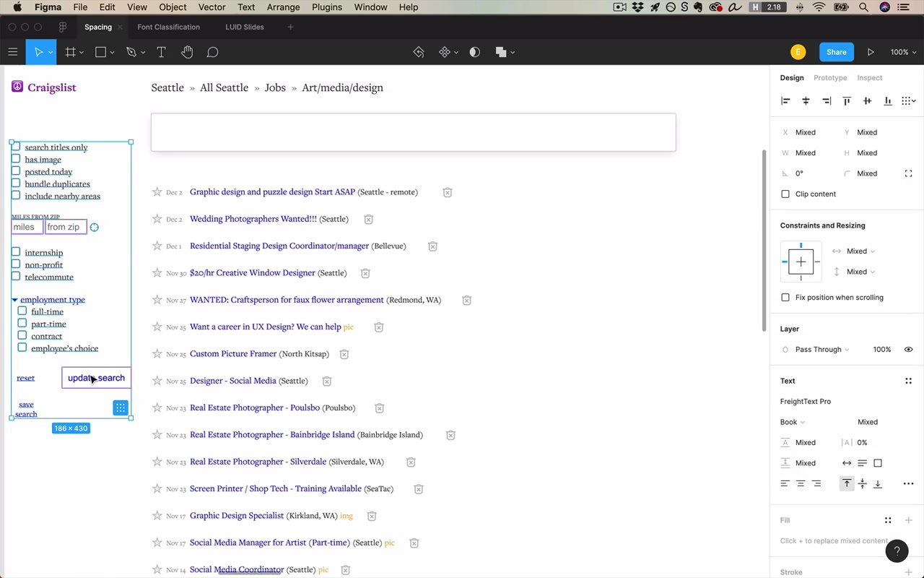The height and width of the screenshot is (578, 924).
Task: Toggle Fix position when scrolling checkbox
Action: (x=785, y=297)
